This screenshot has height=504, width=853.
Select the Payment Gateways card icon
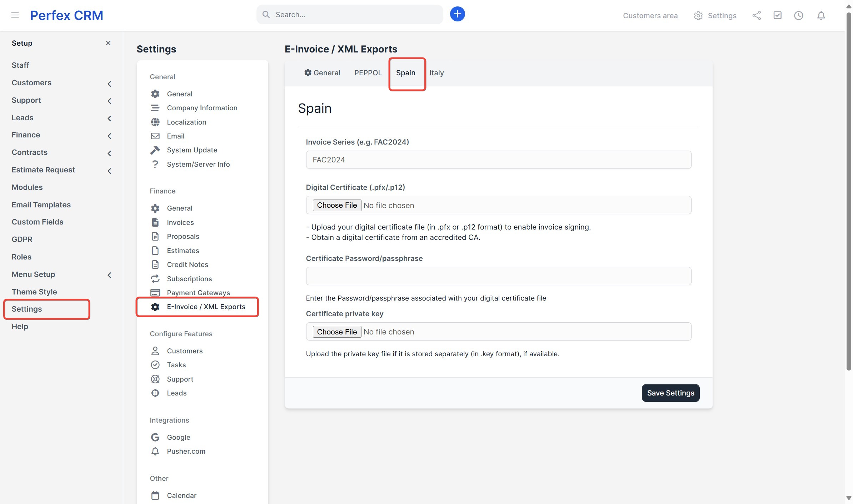(x=155, y=293)
